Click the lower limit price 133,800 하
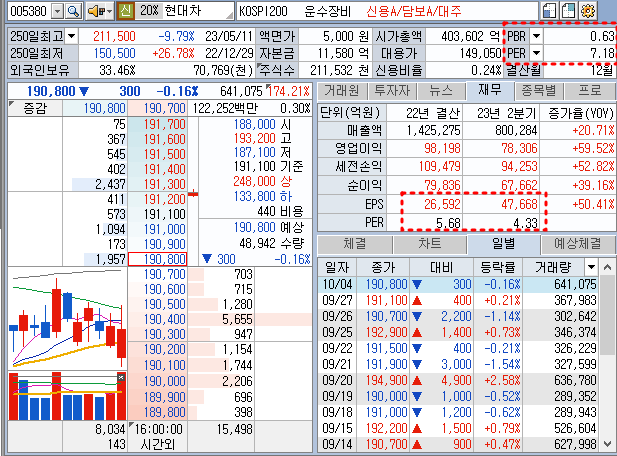 coord(262,196)
